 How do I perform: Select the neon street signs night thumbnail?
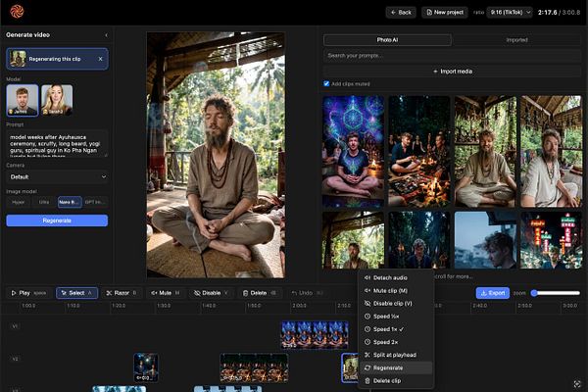pyautogui.click(x=551, y=240)
